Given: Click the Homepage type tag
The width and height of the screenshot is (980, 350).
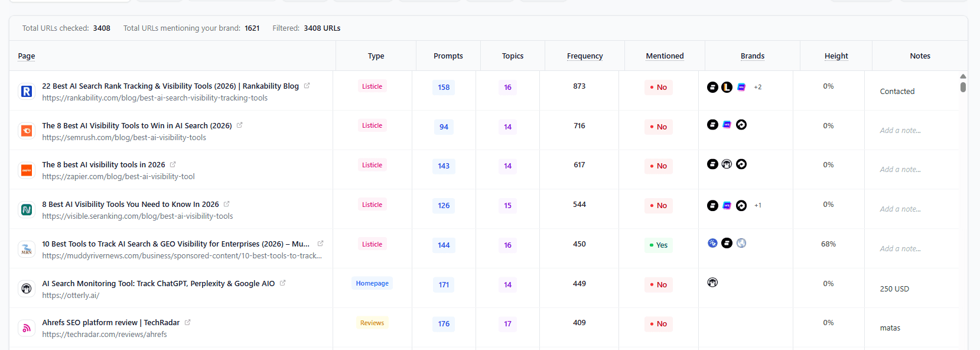Looking at the screenshot, I should pyautogui.click(x=372, y=283).
